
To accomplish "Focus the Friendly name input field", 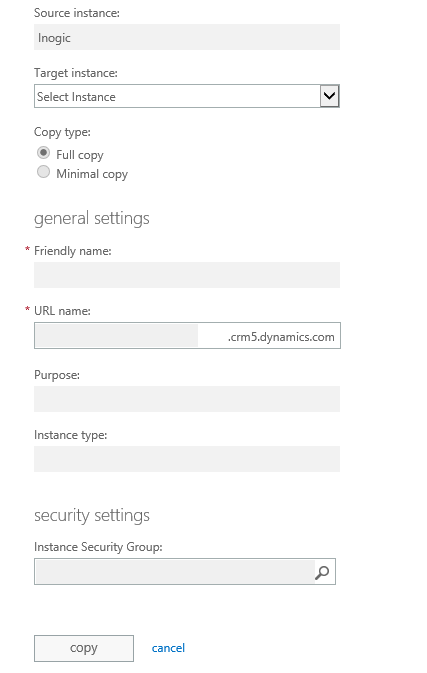I will click(187, 275).
